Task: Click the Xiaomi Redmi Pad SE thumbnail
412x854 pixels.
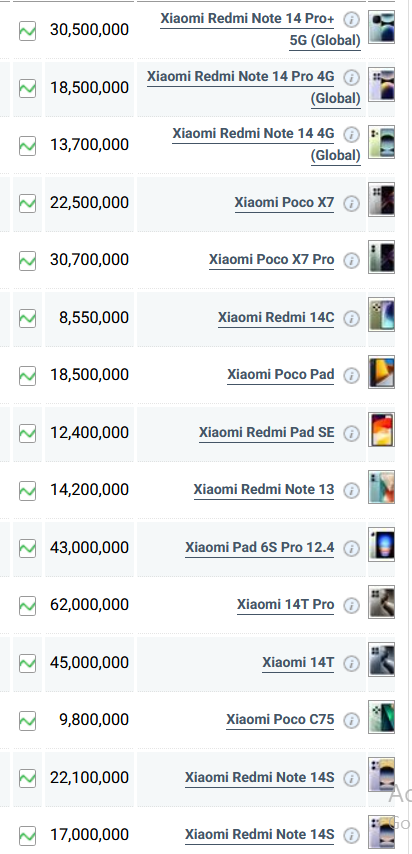Action: (381, 430)
